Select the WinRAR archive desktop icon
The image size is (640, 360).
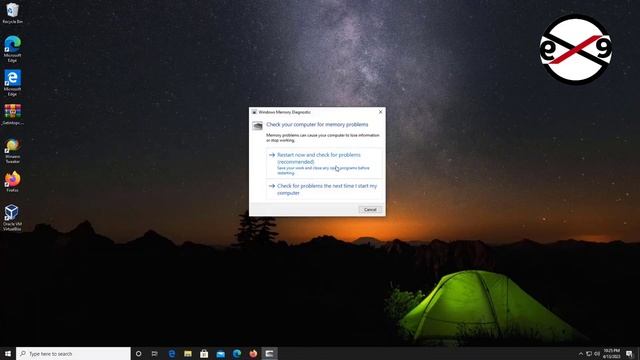[x=13, y=114]
